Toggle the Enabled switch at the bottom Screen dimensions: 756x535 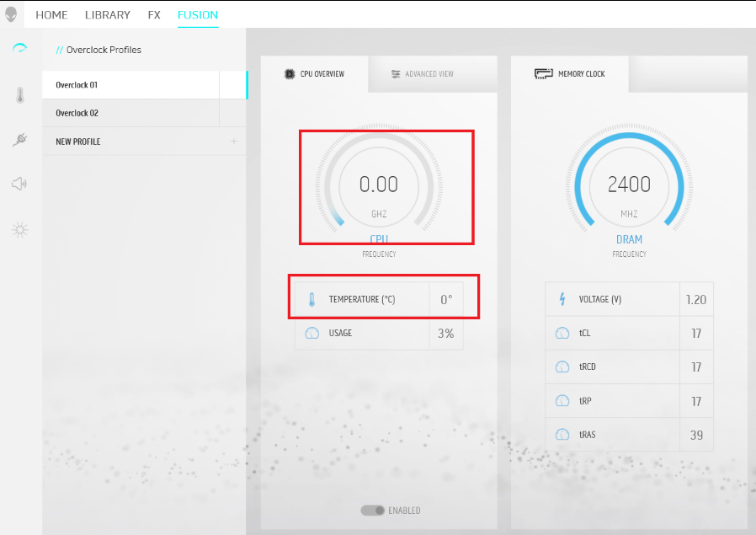[371, 510]
